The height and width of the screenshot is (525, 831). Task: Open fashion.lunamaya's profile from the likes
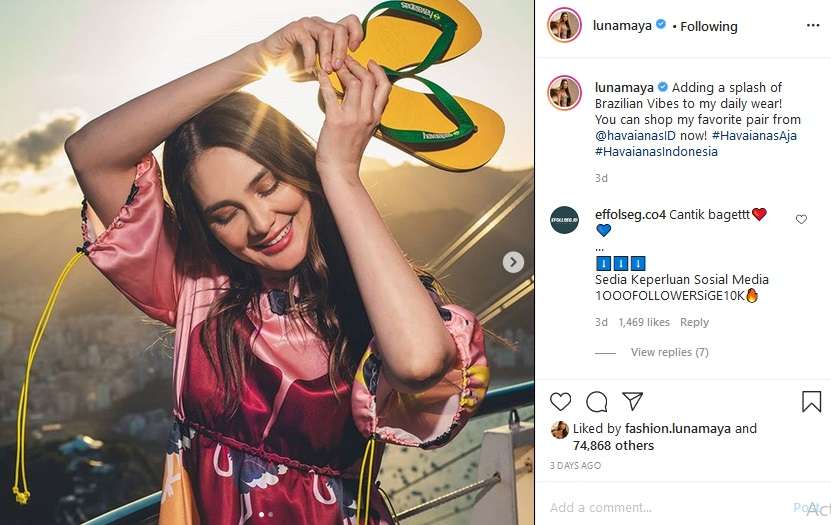(678, 429)
